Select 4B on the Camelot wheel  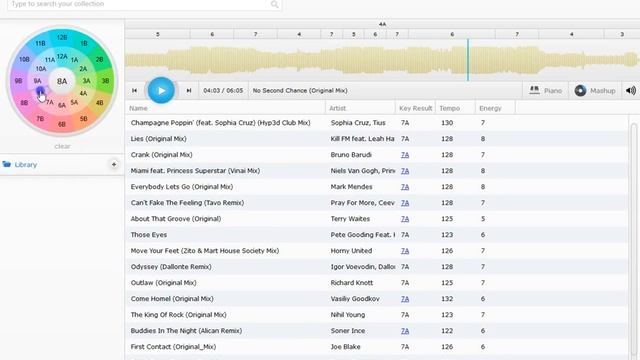pos(100,103)
